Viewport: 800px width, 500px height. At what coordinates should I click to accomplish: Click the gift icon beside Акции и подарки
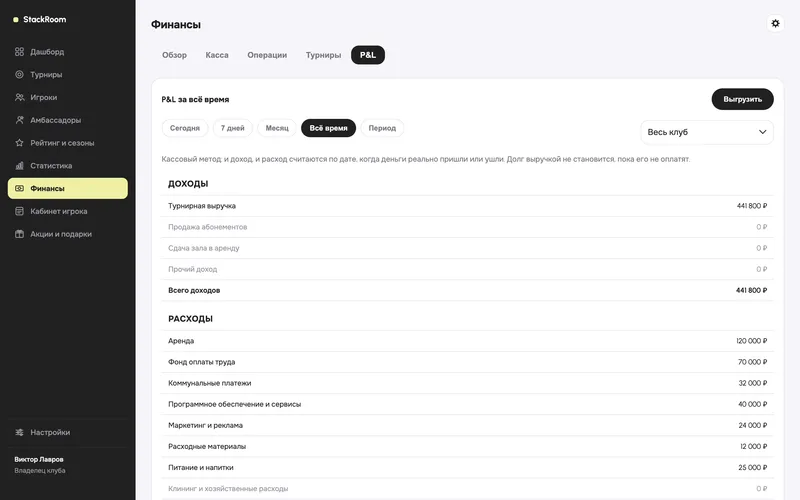click(x=19, y=234)
